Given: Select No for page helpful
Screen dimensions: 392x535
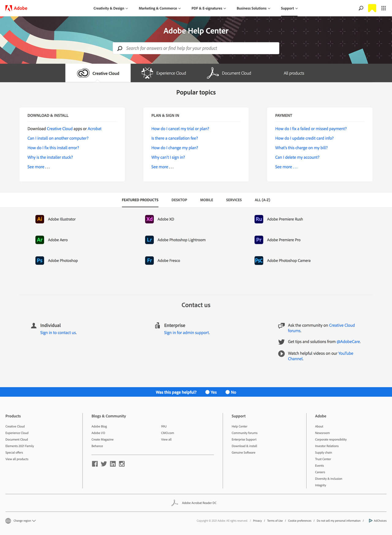Looking at the screenshot, I should point(228,392).
